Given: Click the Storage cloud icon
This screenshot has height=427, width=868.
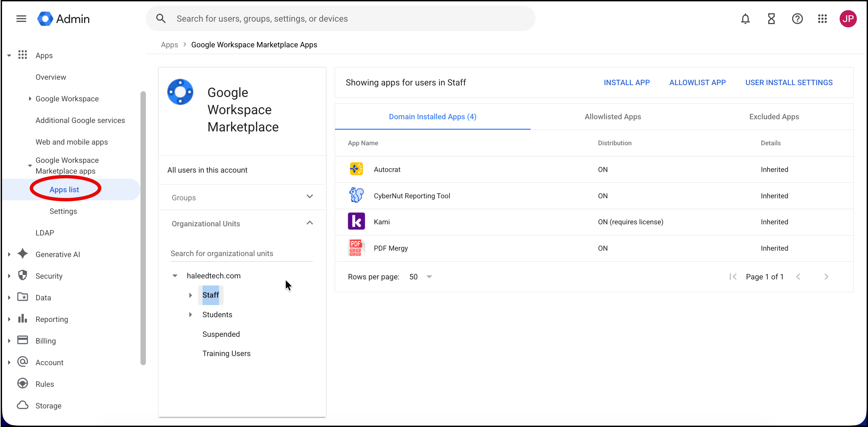Looking at the screenshot, I should tap(23, 405).
